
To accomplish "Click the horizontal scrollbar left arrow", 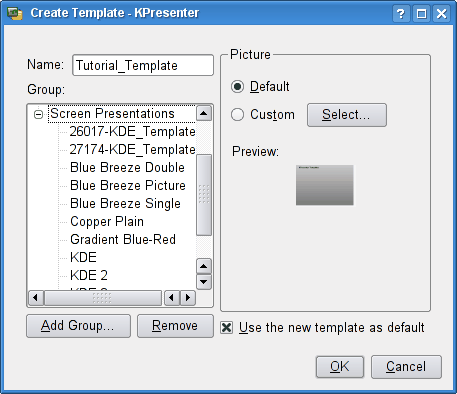I will (x=36, y=297).
